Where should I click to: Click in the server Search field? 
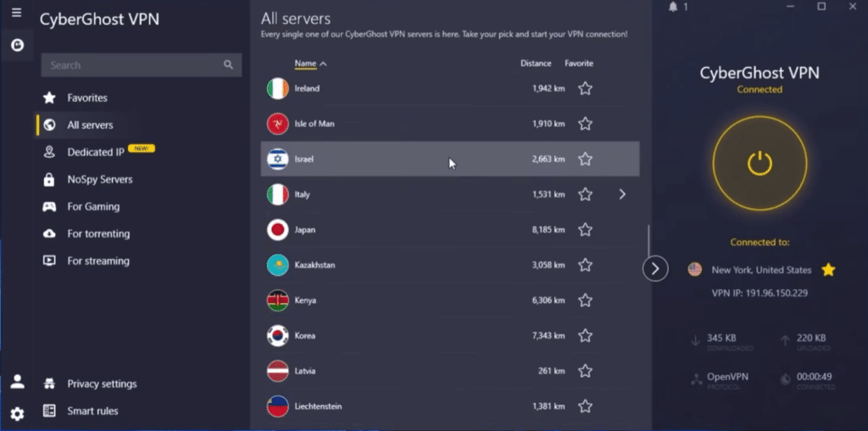tap(142, 64)
